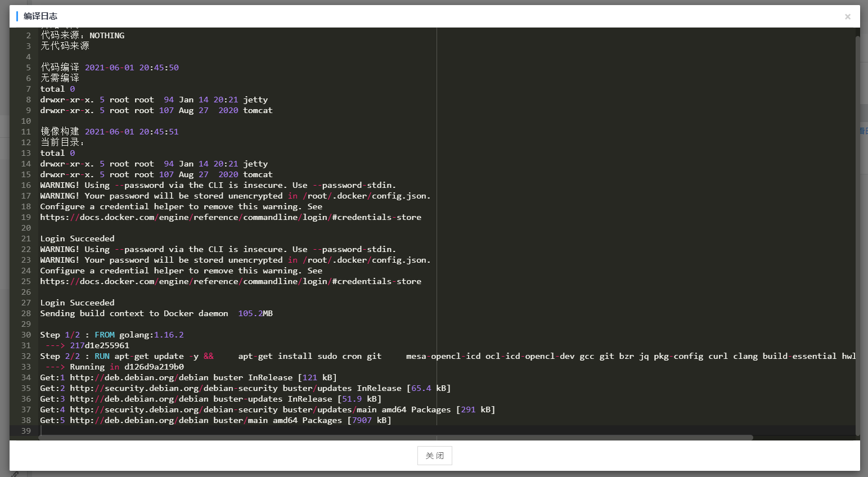Click the docker credentials-store URL on line 25
Viewport: 868px width, 477px height.
tap(231, 281)
